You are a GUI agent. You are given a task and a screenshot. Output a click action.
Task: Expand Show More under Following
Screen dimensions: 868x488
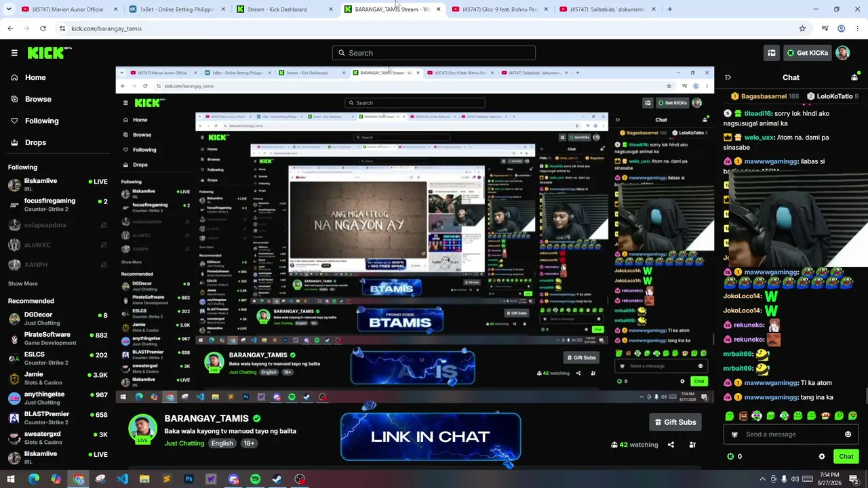tap(23, 284)
